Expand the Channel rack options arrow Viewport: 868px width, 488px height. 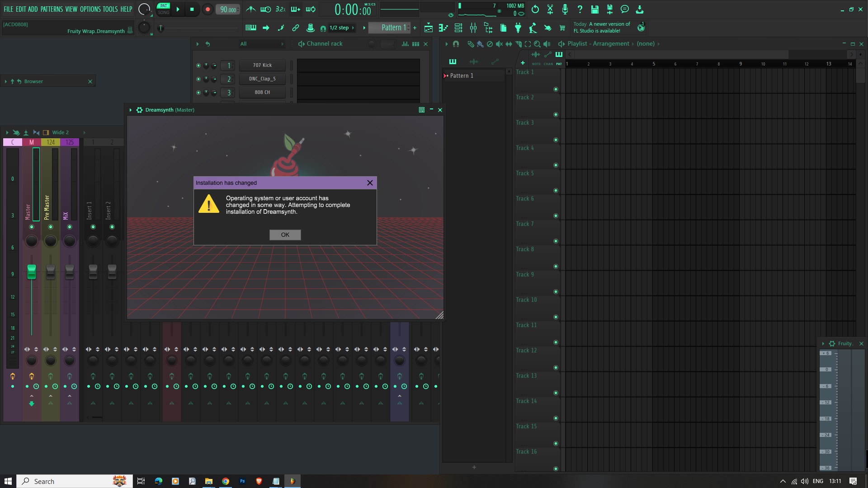pyautogui.click(x=197, y=44)
